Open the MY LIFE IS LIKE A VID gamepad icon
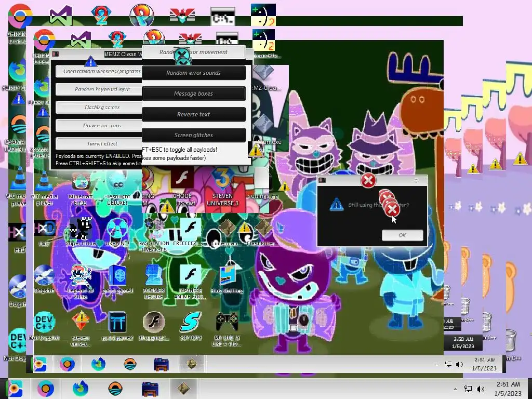532x399 pixels. pos(227,329)
